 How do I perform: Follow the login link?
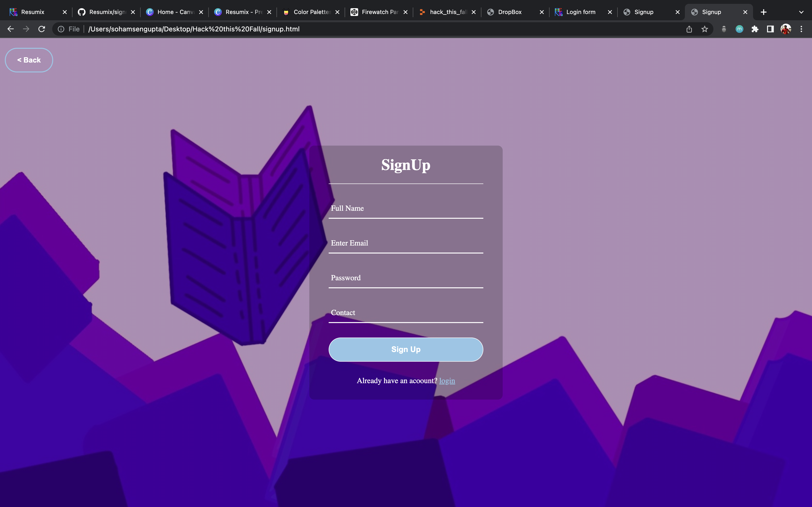(x=447, y=380)
